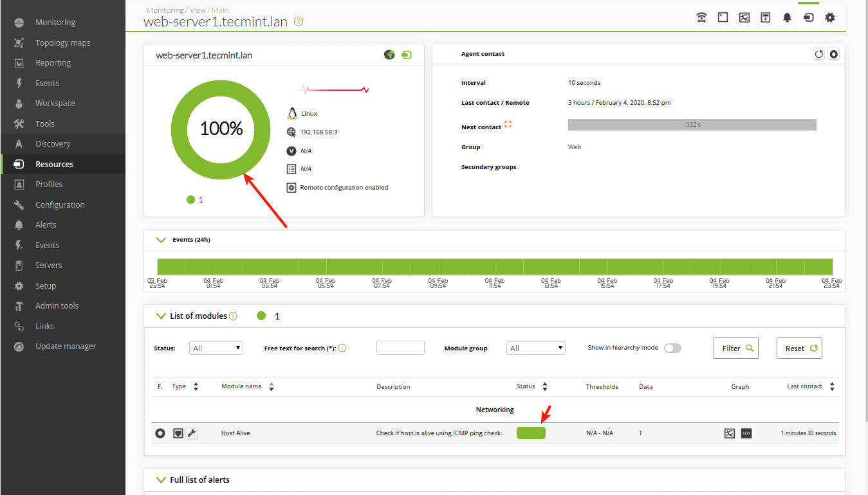Viewport: 868px width, 495px height.
Task: Collapse the Full list of alerts section
Action: 162,480
